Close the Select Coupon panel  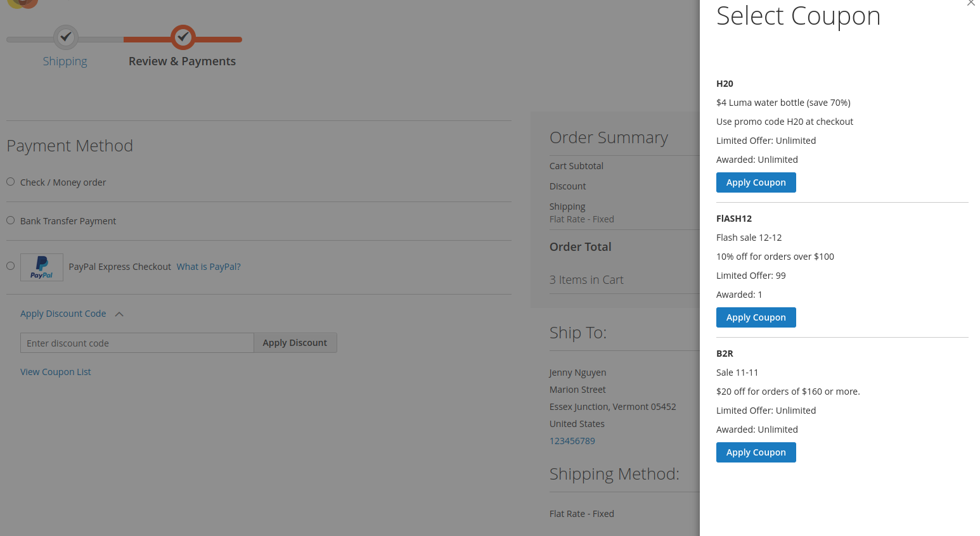970,3
